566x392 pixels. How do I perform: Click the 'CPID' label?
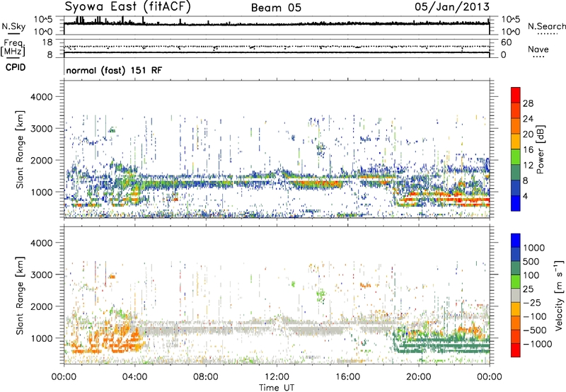16,67
